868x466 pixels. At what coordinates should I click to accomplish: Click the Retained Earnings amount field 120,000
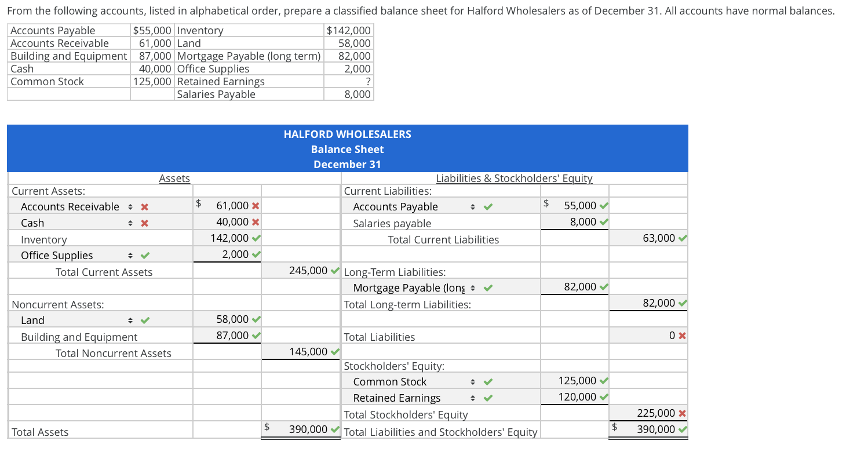pyautogui.click(x=575, y=397)
